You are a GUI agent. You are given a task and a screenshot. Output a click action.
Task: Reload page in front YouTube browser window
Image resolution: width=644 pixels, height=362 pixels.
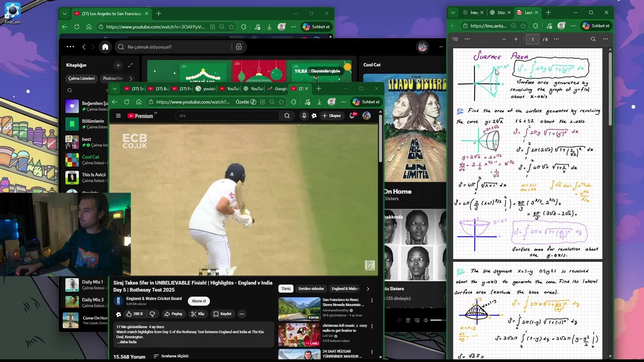127,102
